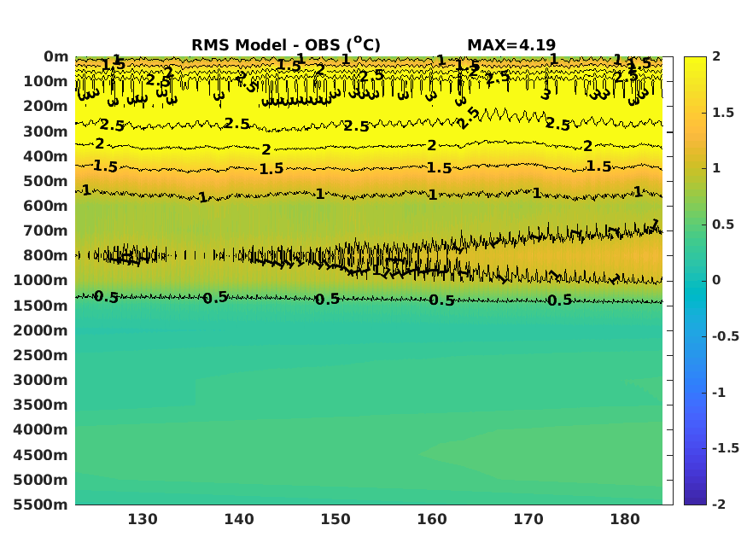Click the colorbar tick label '-1'

pyautogui.click(x=719, y=393)
